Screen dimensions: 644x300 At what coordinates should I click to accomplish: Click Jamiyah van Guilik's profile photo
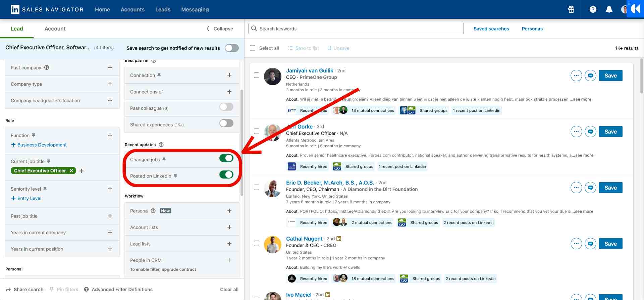pos(272,77)
